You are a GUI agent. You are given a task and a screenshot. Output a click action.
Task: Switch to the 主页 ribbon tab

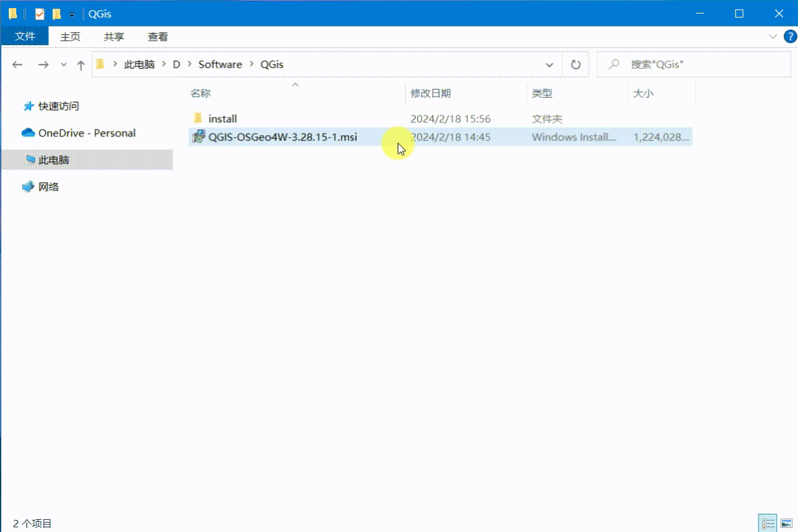pos(70,36)
